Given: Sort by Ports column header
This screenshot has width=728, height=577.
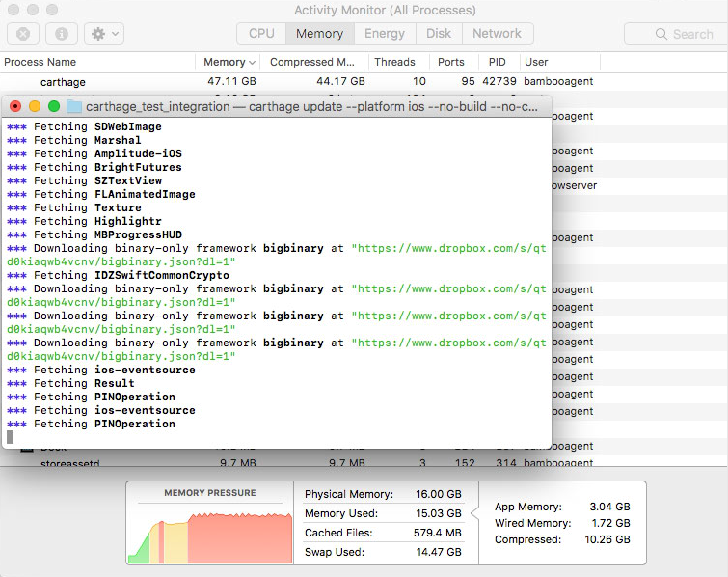Looking at the screenshot, I should 453,62.
